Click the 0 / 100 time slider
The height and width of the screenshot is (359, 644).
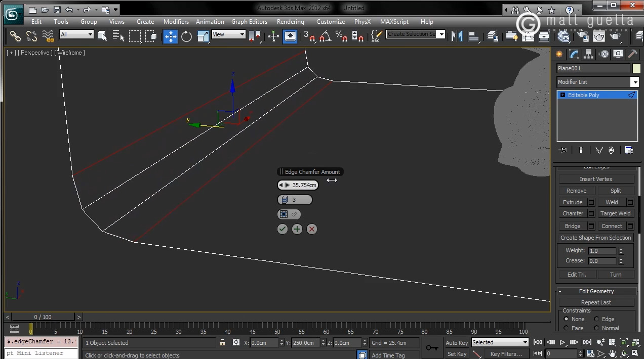click(x=43, y=317)
